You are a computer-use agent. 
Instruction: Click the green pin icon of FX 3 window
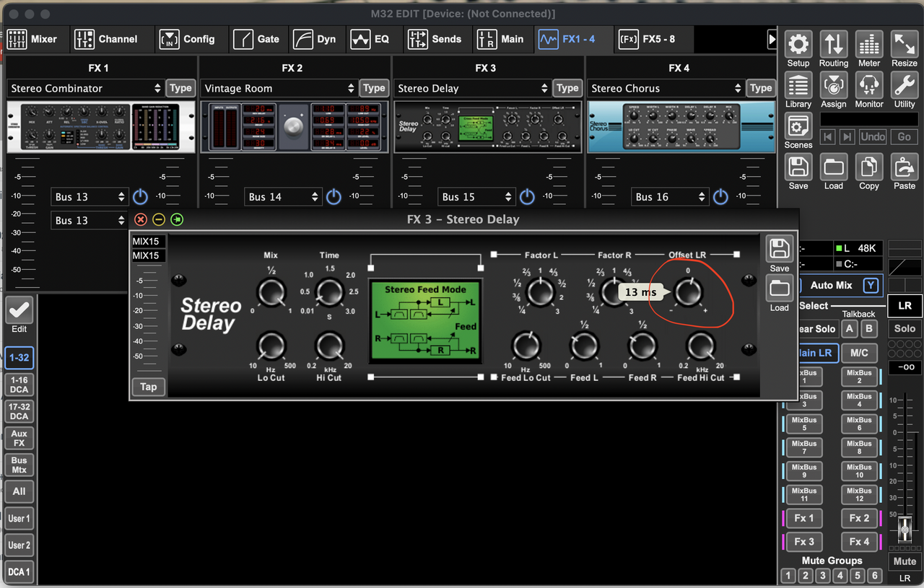pos(177,220)
